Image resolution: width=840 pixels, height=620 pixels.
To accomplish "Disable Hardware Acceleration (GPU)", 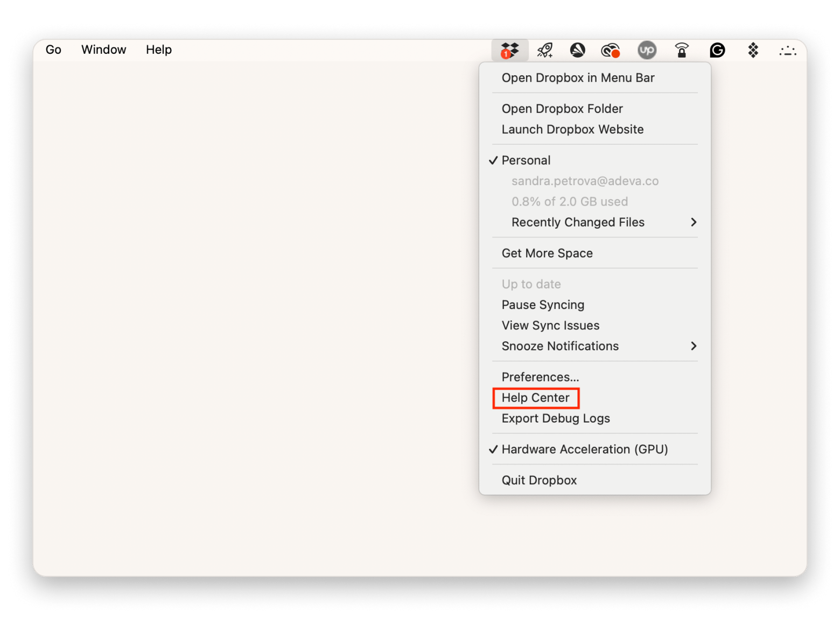I will (x=584, y=449).
